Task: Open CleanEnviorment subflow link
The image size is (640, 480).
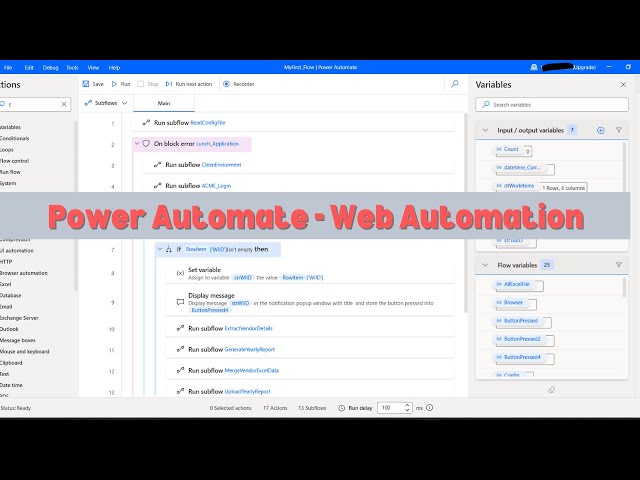Action: point(222,165)
